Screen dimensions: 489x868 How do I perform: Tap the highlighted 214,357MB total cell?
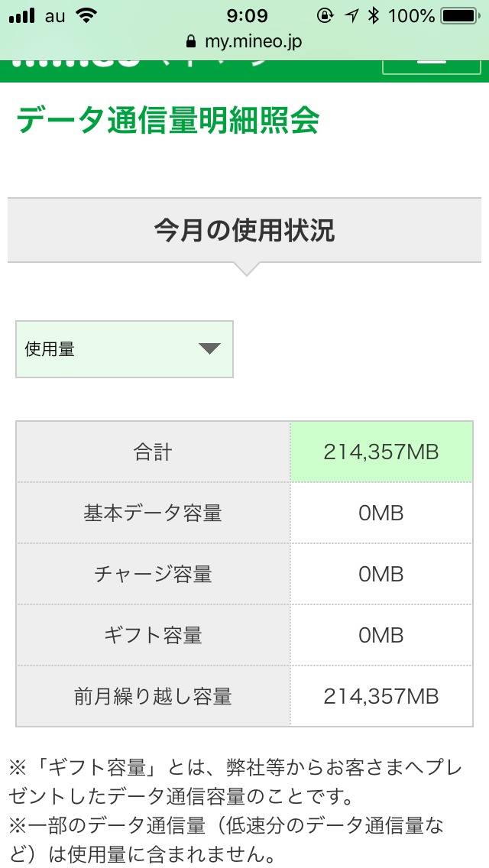[x=381, y=452]
